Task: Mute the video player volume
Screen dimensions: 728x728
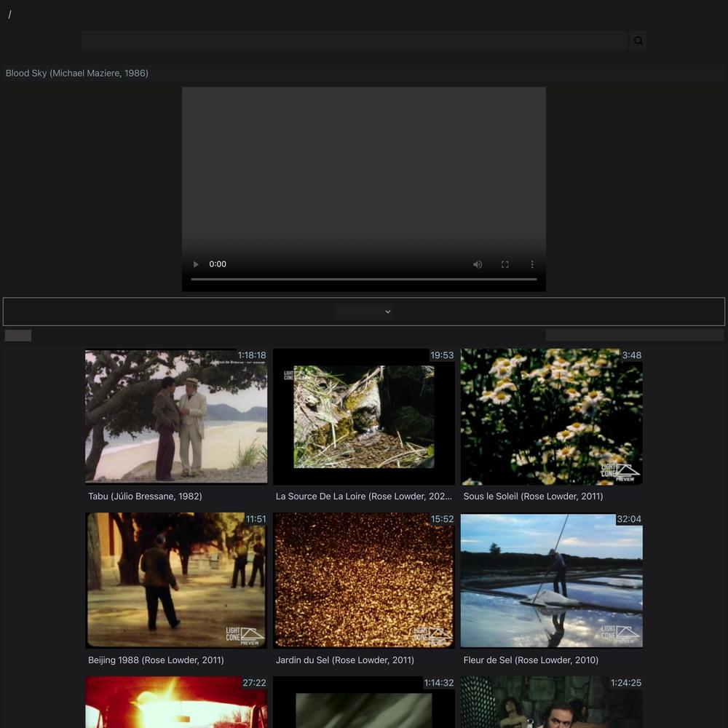Action: pos(478,264)
